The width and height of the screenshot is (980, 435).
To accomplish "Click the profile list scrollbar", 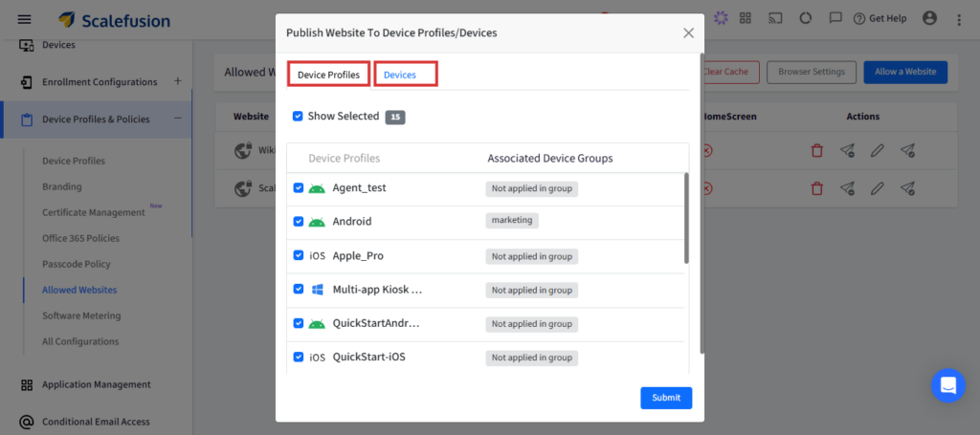I will pos(687,218).
